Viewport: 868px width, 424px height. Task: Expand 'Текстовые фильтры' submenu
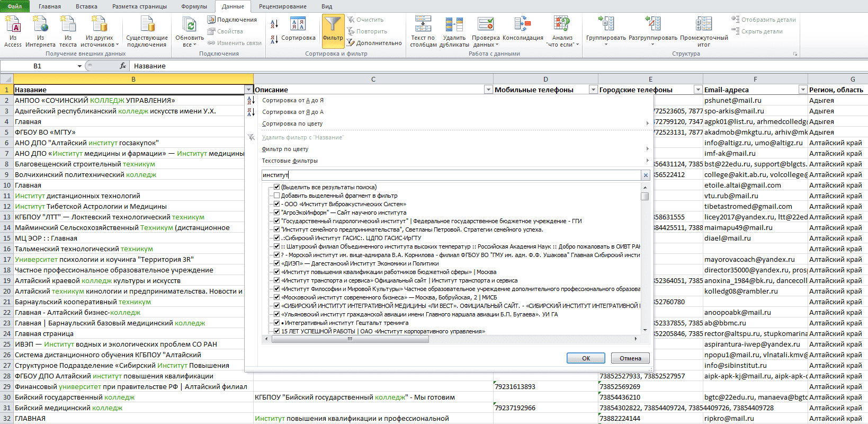coord(647,161)
